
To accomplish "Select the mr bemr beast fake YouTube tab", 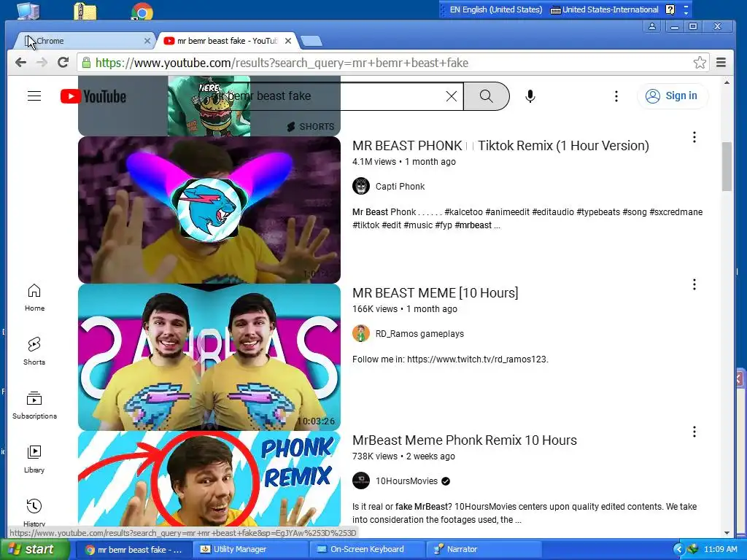I will tap(226, 41).
